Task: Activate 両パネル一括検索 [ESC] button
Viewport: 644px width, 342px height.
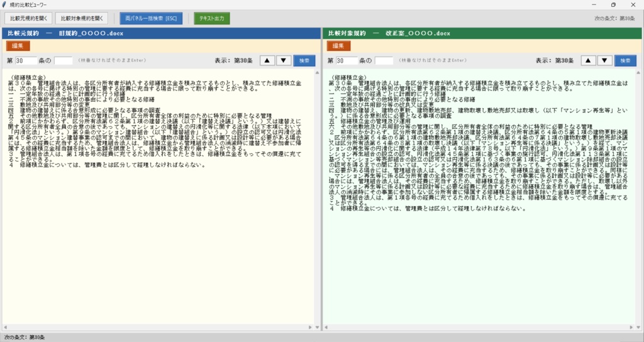Action: (151, 18)
